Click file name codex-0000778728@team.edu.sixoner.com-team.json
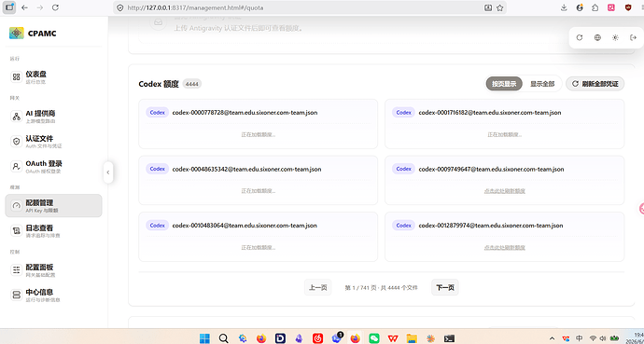 pyautogui.click(x=245, y=113)
